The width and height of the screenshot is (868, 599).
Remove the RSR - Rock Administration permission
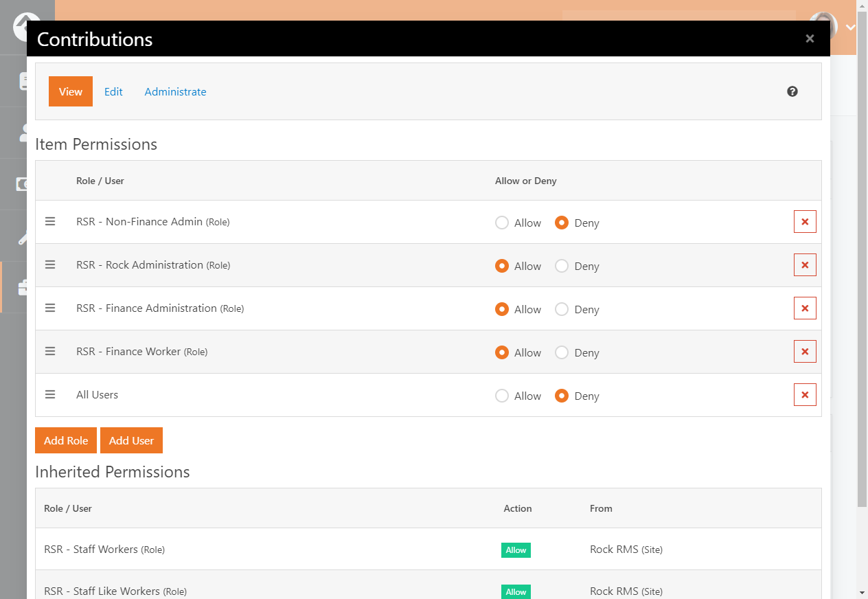(805, 265)
